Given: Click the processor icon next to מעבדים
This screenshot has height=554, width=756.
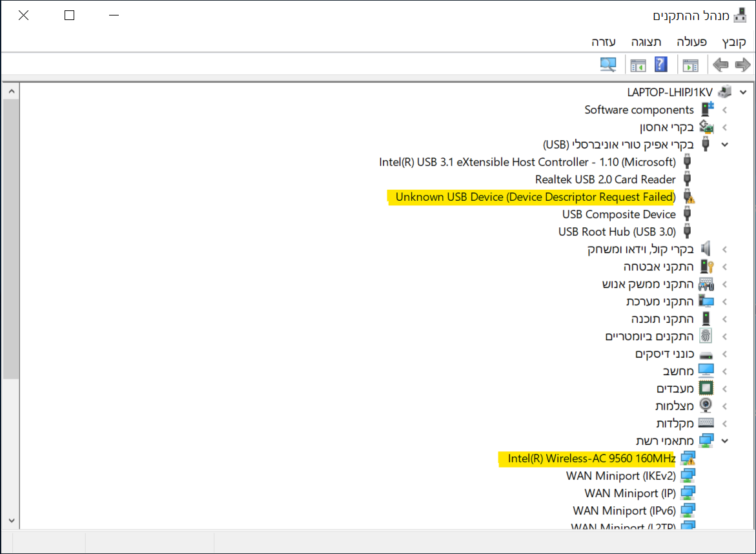Looking at the screenshot, I should [706, 387].
